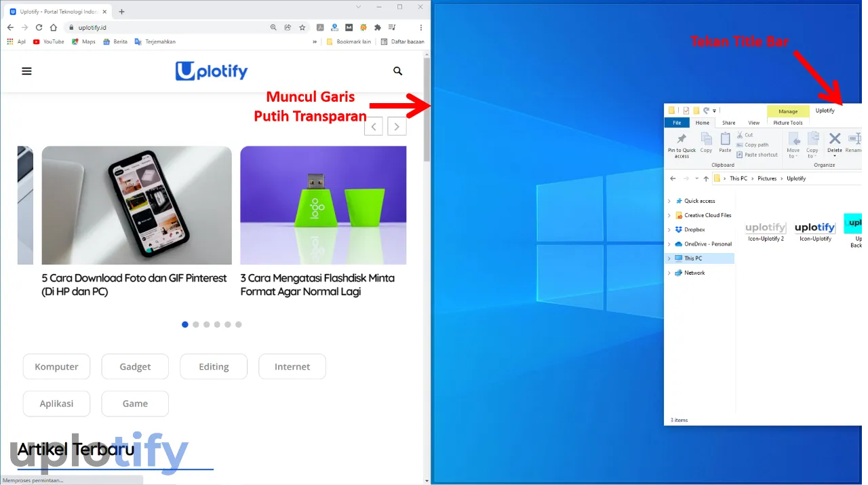Show next carousel slide arrow
Viewport: 868px width, 485px height.
[397, 126]
